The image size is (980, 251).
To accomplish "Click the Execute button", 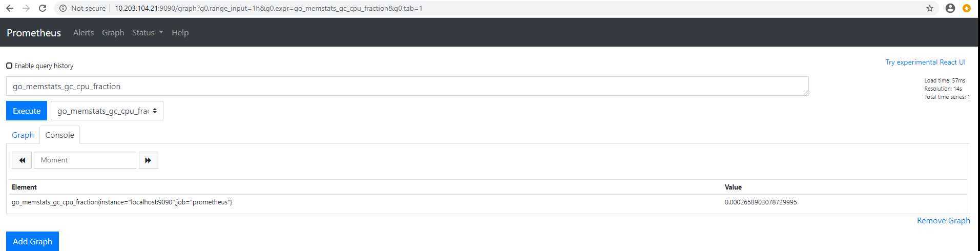I will click(x=27, y=111).
